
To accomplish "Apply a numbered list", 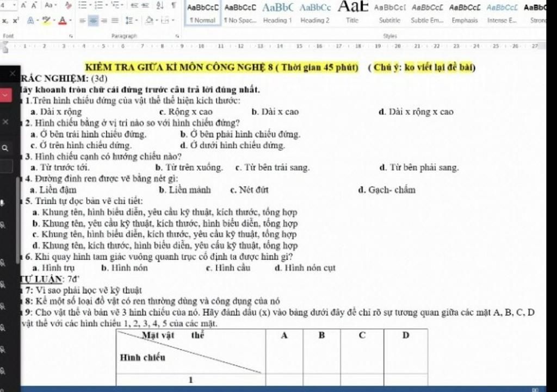I will click(x=99, y=5).
